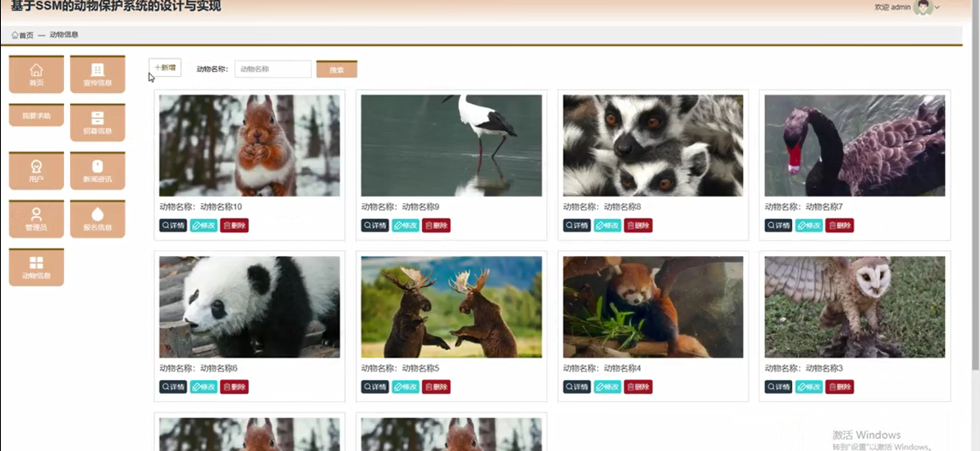The image size is (980, 451).
Task: Click the black swan photo of 动物名称7
Action: (855, 145)
